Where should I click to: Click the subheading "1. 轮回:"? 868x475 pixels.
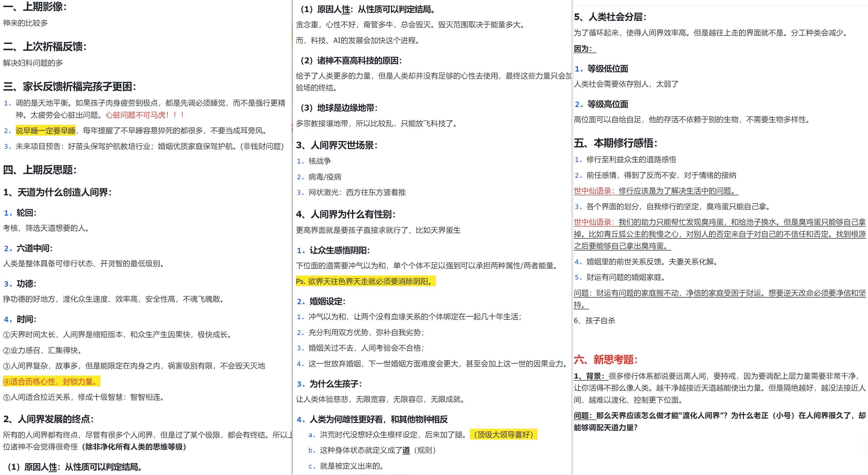pos(20,213)
